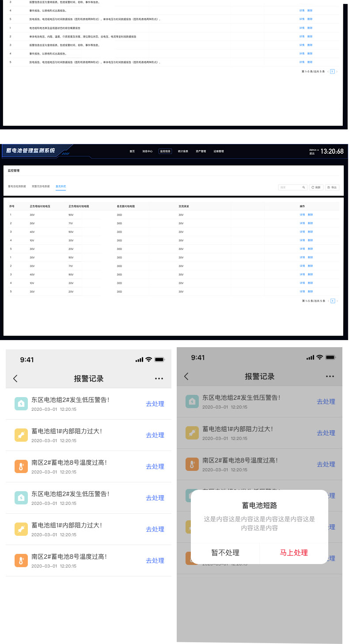
Task: Go to next page in 直流系统 table pagination
Action: point(337,301)
